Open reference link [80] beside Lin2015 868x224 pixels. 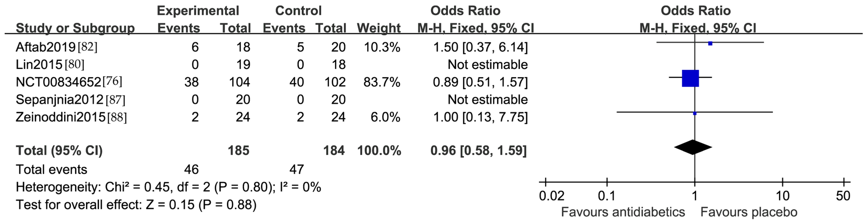pyautogui.click(x=74, y=64)
